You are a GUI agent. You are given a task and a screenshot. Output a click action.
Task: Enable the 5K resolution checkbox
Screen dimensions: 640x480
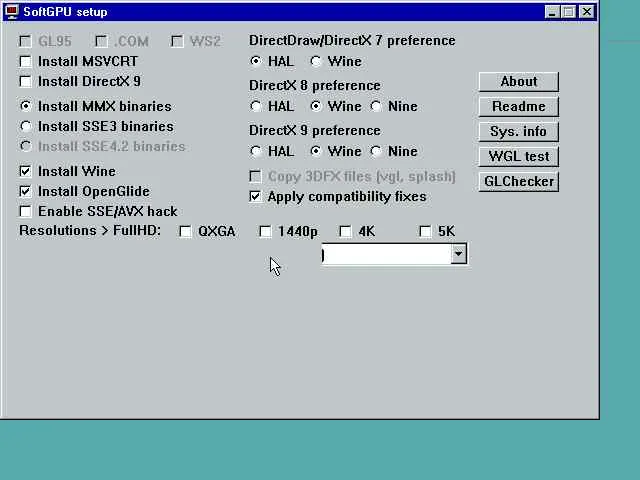pyautogui.click(x=425, y=231)
